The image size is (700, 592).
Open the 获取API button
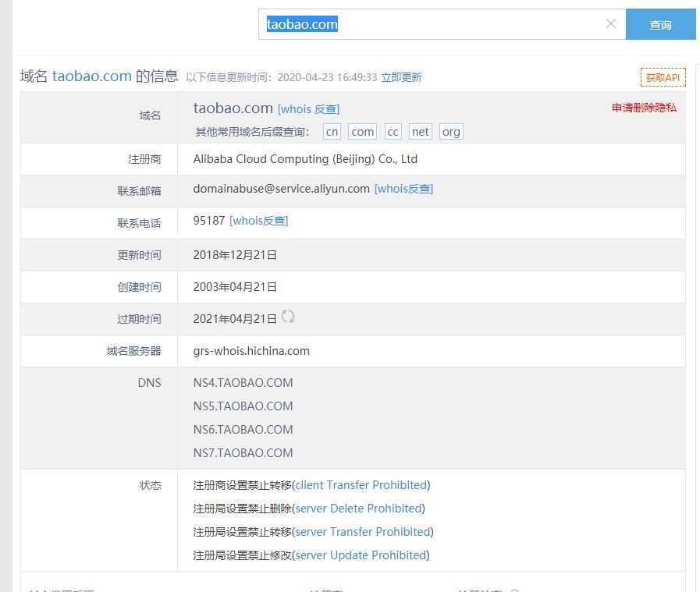[x=663, y=77]
